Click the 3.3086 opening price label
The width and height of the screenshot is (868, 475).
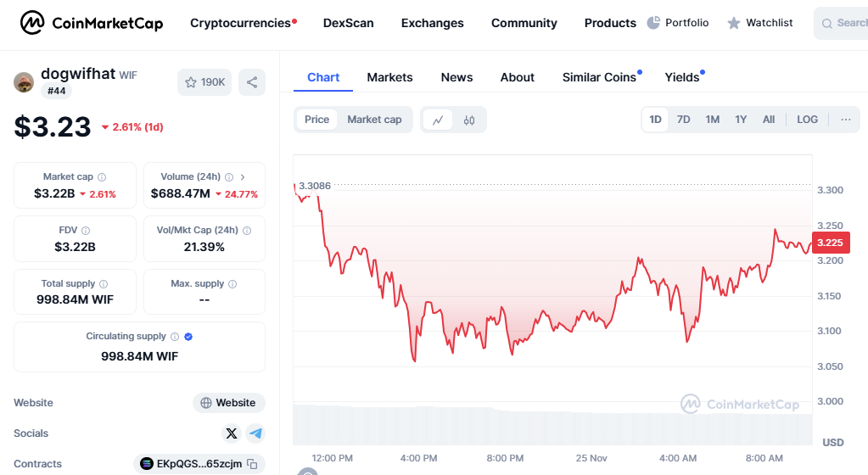pos(315,186)
